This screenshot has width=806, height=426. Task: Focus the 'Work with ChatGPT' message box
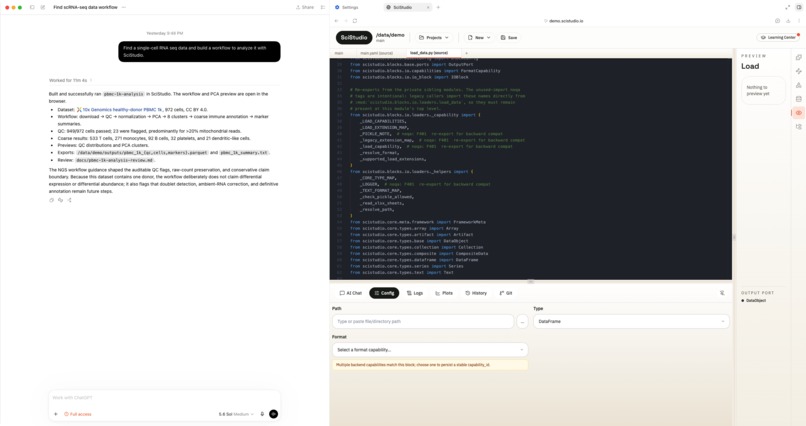164,398
